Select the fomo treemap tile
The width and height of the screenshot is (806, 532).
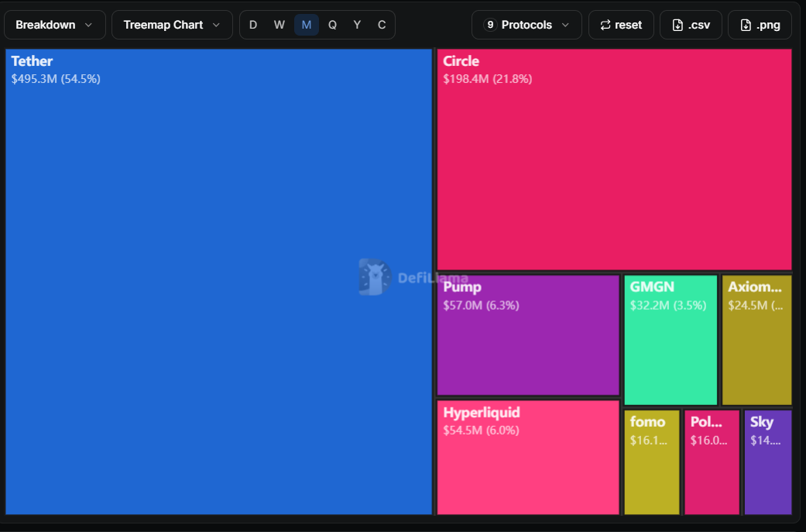pos(652,462)
